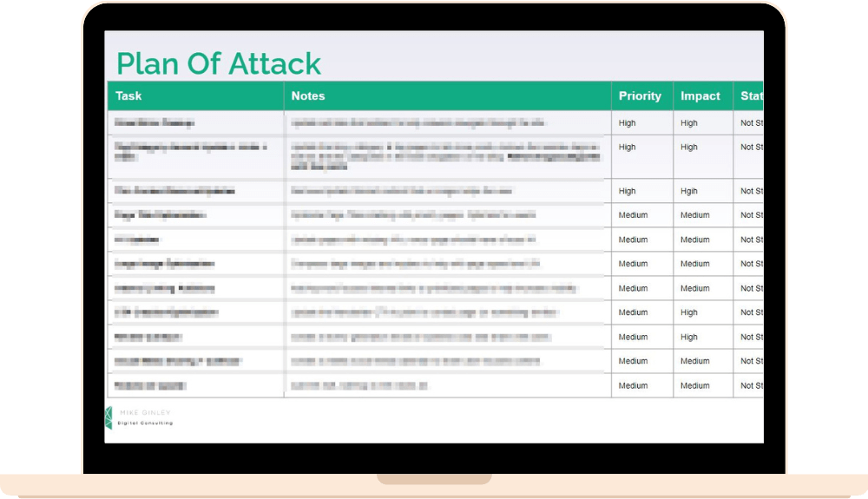Select the first row's blurred Task cell

155,123
